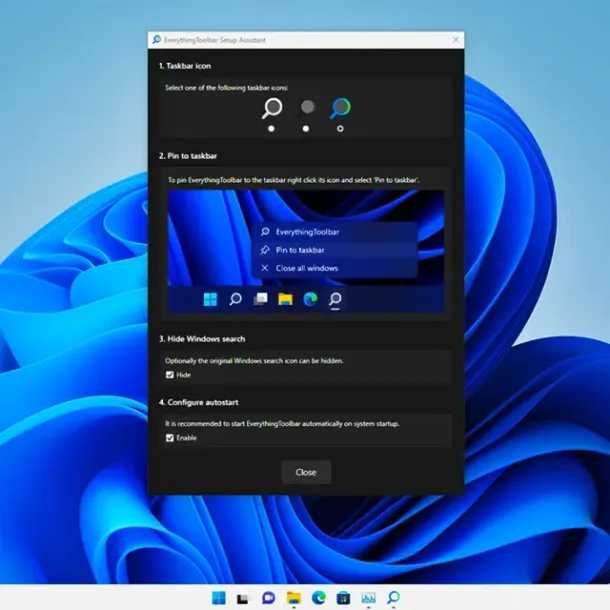
Task: Launch Microsoft Edge from the taskbar
Action: pyautogui.click(x=319, y=598)
